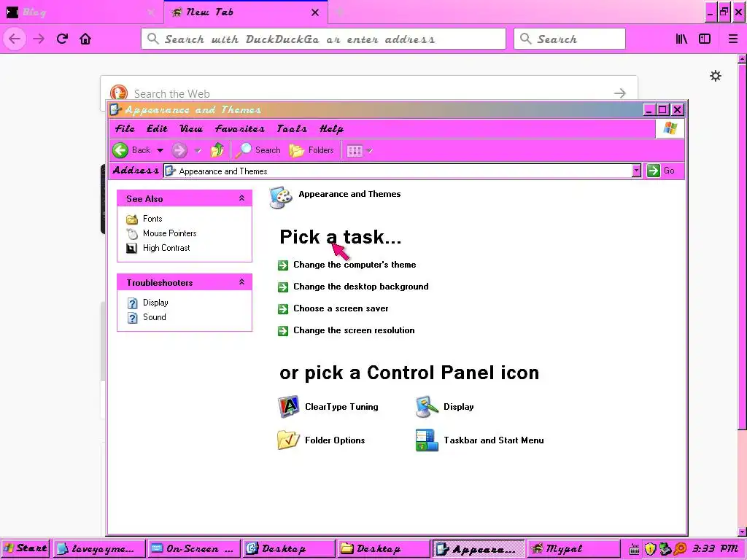This screenshot has width=747, height=560.
Task: Open the browser hamburger menu
Action: click(733, 39)
